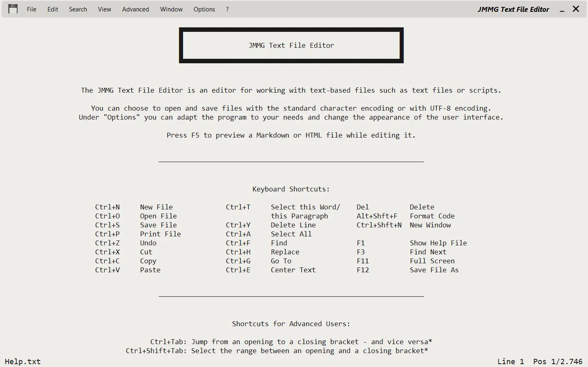Click the Ctrl+N shortcut text
The image size is (588, 367).
(x=107, y=207)
